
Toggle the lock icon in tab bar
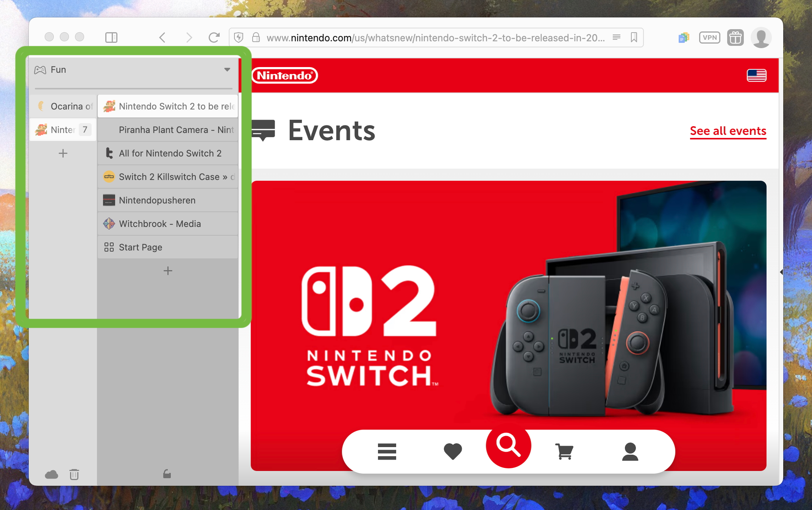167,474
